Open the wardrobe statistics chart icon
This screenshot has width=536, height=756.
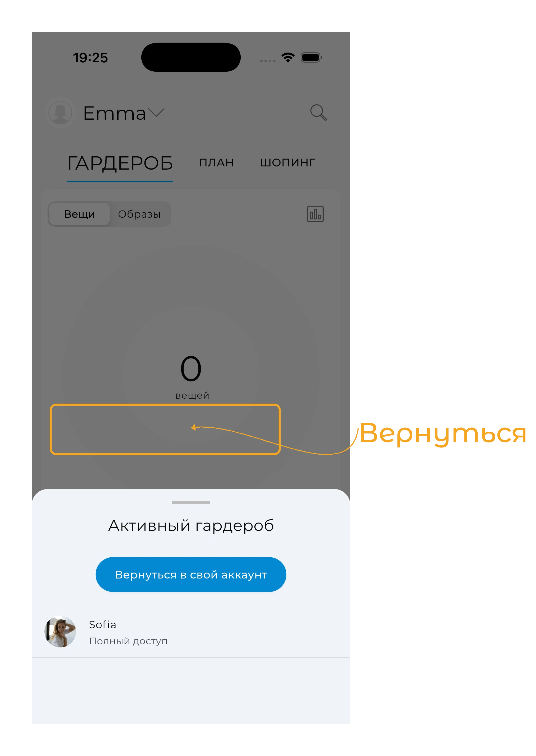(315, 214)
